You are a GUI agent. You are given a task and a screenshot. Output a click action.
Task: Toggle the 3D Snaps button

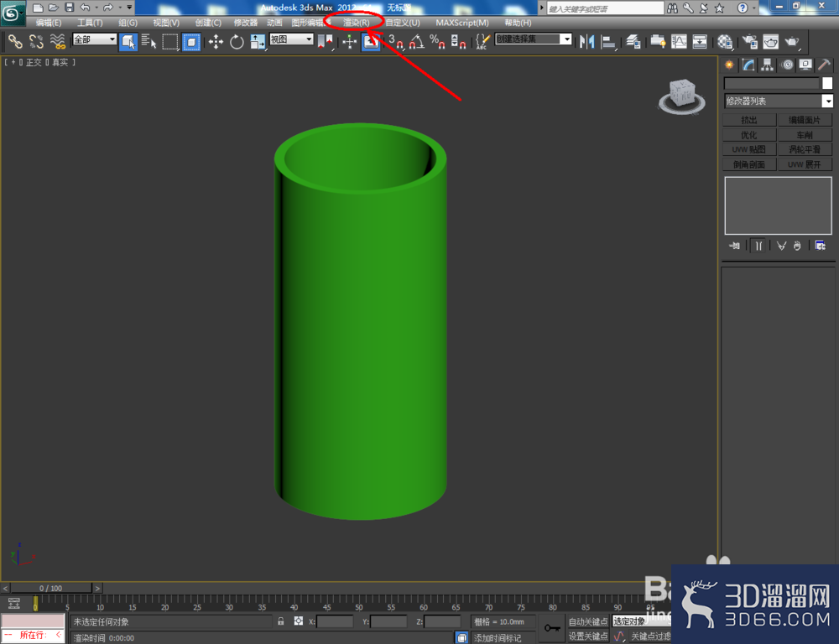pos(395,42)
